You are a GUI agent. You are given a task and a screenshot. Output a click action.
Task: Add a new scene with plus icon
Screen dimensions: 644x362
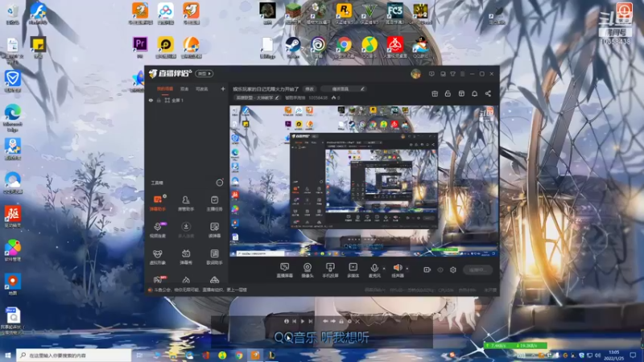point(223,88)
